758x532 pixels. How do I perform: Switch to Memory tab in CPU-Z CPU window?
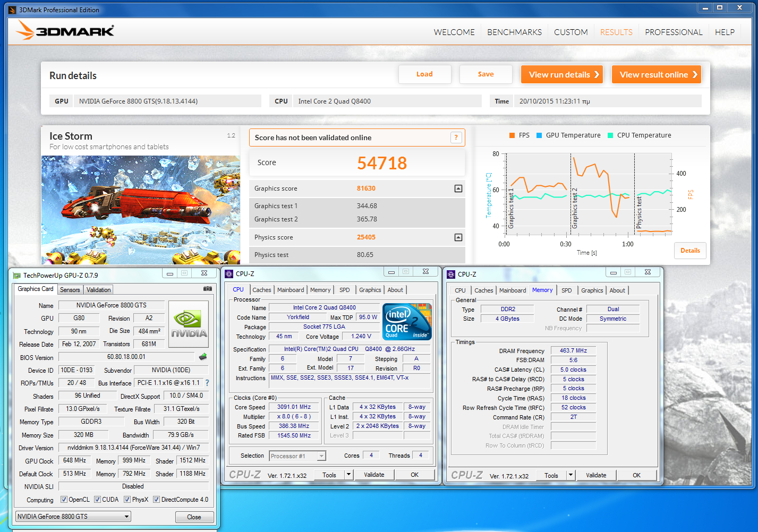point(320,290)
